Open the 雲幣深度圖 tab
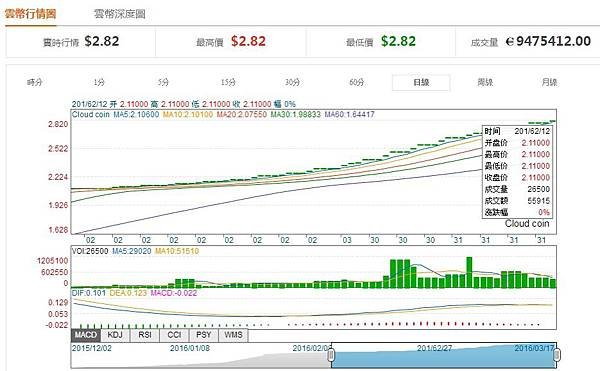600x371 pixels. pos(120,14)
